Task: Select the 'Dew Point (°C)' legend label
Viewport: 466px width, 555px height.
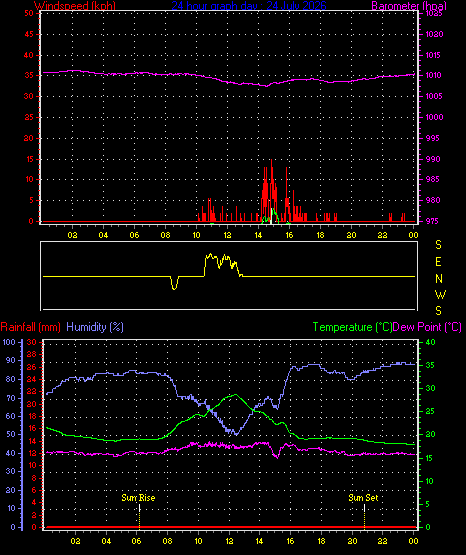Action: tap(427, 327)
